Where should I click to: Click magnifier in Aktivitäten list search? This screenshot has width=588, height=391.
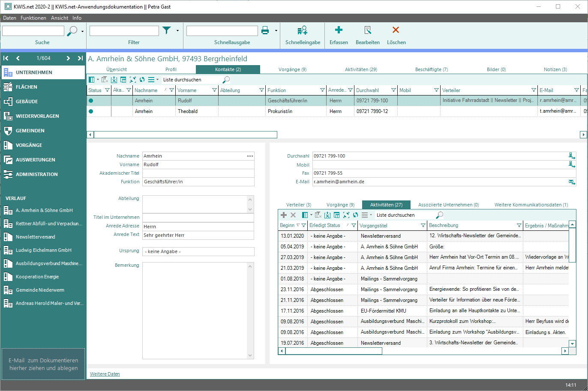point(440,215)
